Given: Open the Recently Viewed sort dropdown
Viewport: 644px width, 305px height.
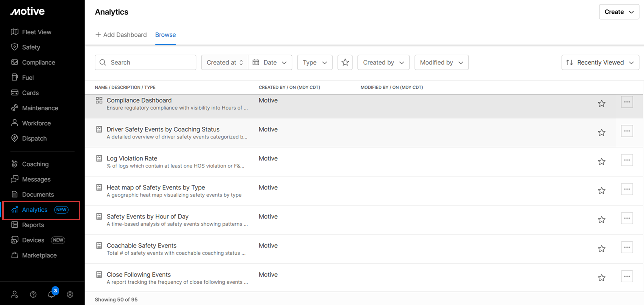Looking at the screenshot, I should click(600, 62).
